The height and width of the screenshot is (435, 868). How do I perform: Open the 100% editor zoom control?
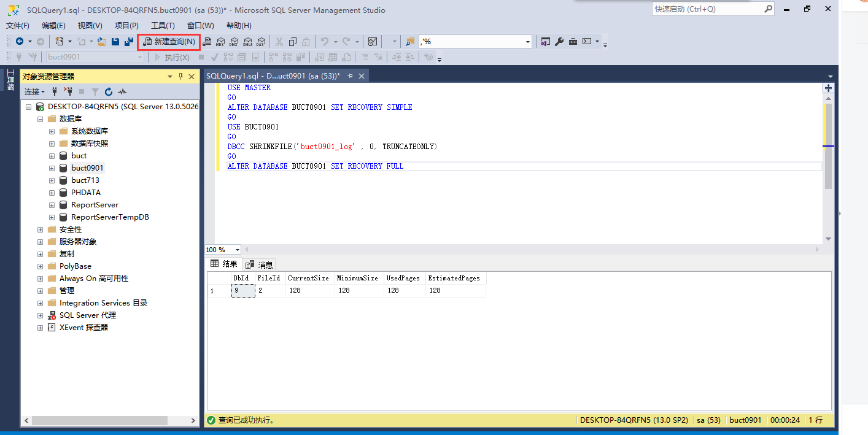coord(221,249)
